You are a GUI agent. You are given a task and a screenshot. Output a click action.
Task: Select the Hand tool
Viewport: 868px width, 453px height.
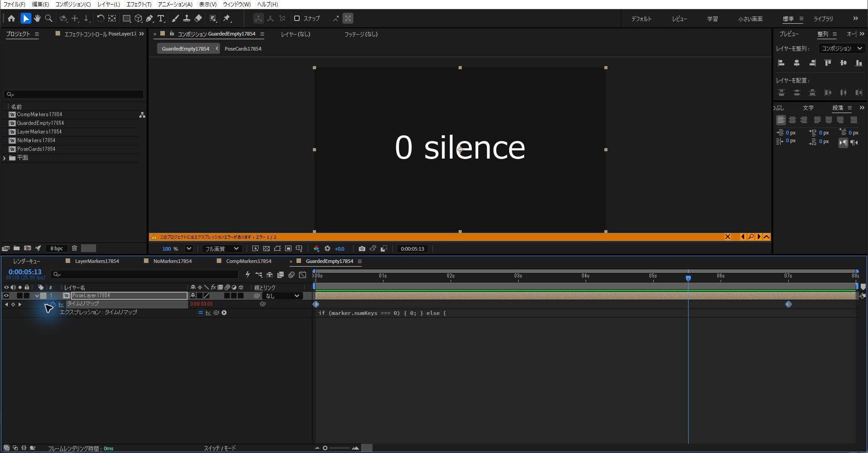click(x=37, y=18)
